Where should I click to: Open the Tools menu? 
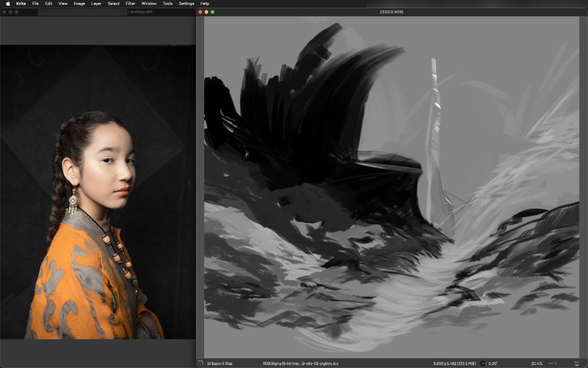tap(167, 4)
